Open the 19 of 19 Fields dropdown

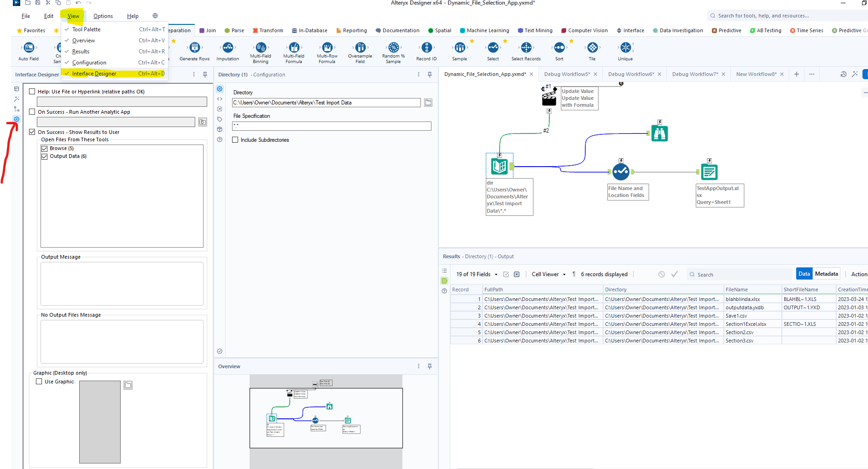476,274
